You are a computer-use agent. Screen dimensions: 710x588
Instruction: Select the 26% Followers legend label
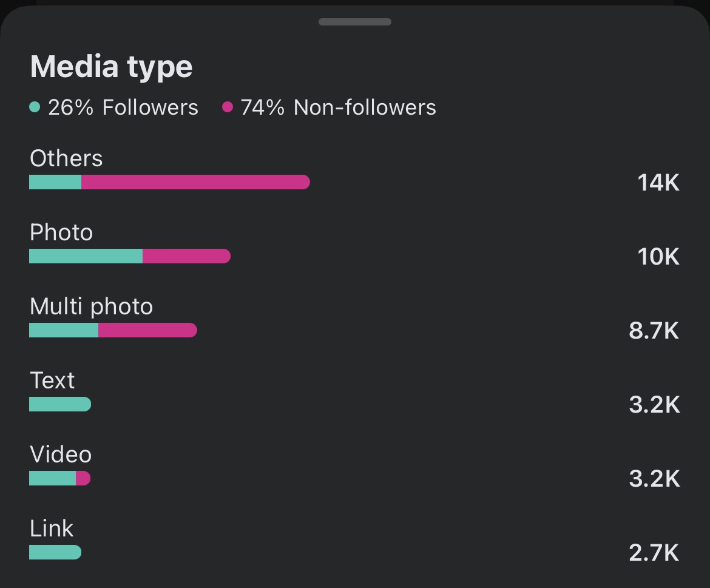tap(123, 107)
